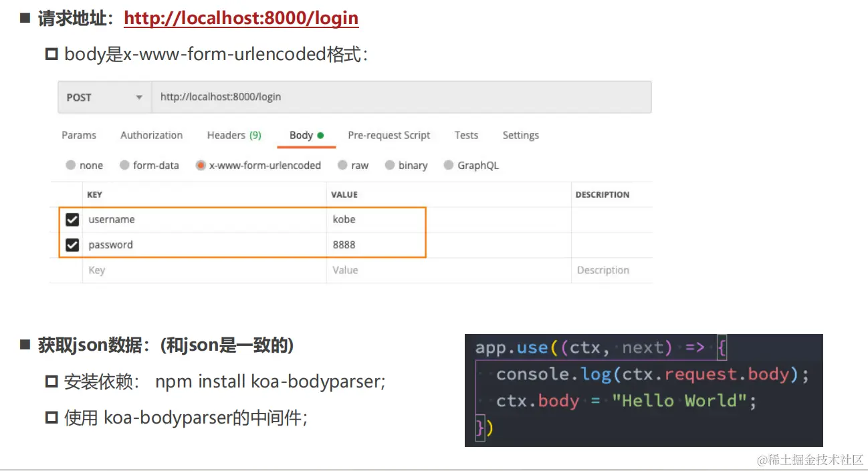Open the POST method dropdown
Screen dimensions: 868x471
pyautogui.click(x=105, y=97)
